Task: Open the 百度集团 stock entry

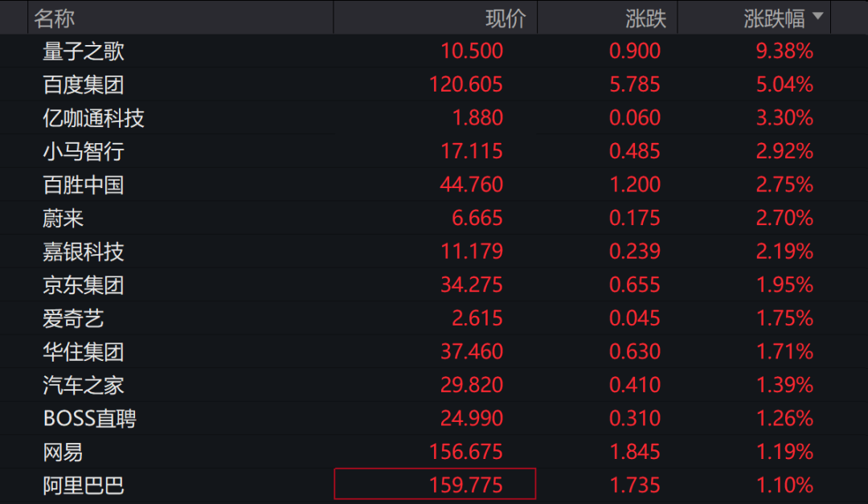Action: click(84, 84)
